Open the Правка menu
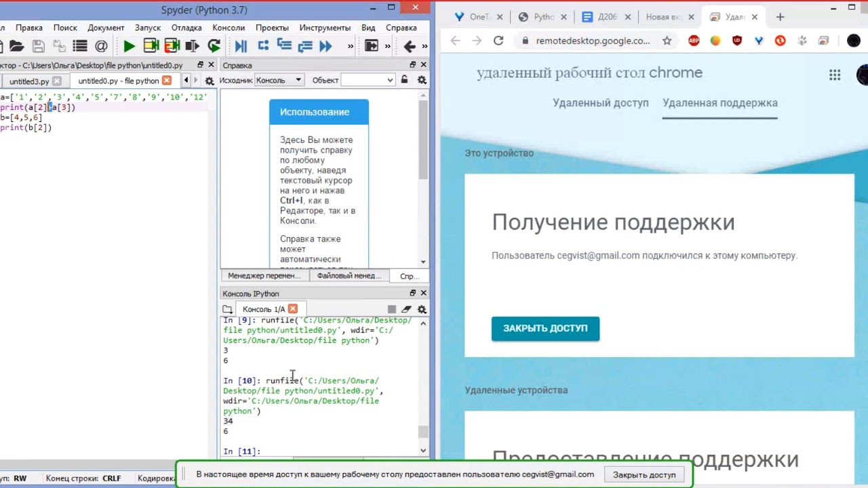 click(x=29, y=28)
